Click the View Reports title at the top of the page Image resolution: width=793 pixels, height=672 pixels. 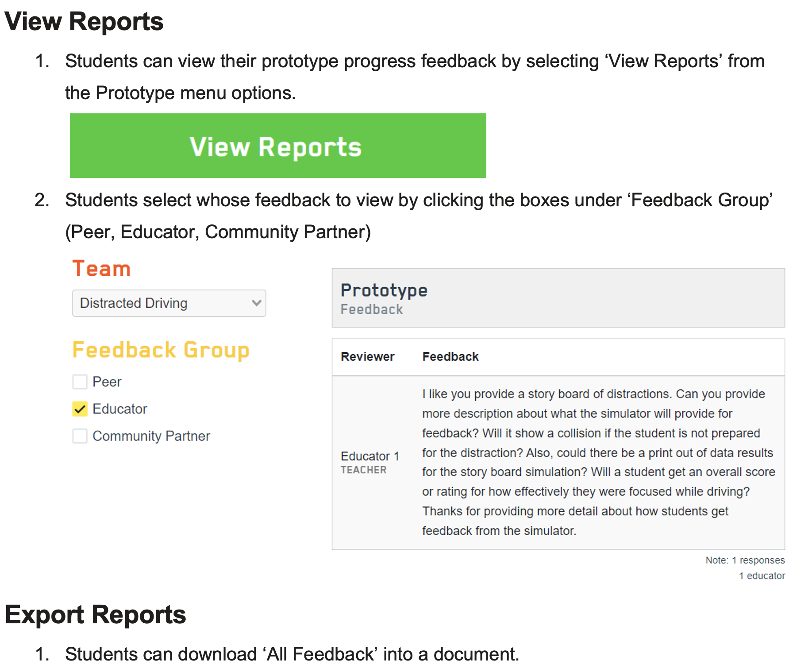point(84,21)
